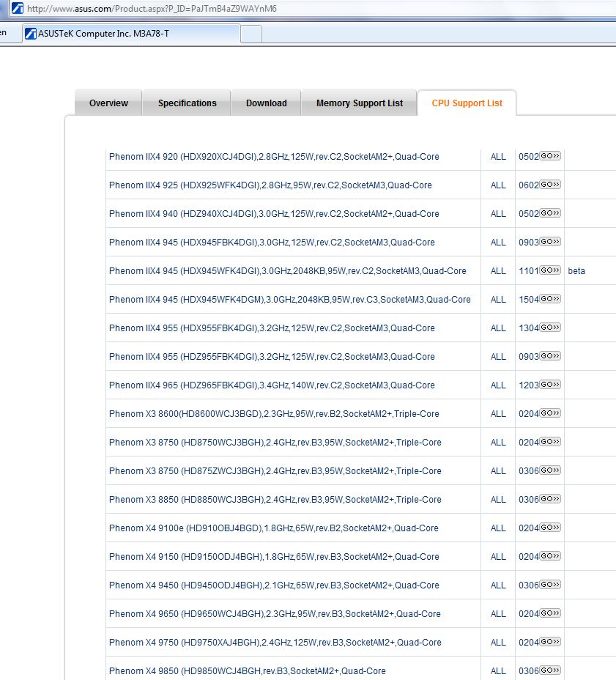Click GO button for Phenom X4 9150 row
The width and height of the screenshot is (616, 680).
(x=550, y=557)
